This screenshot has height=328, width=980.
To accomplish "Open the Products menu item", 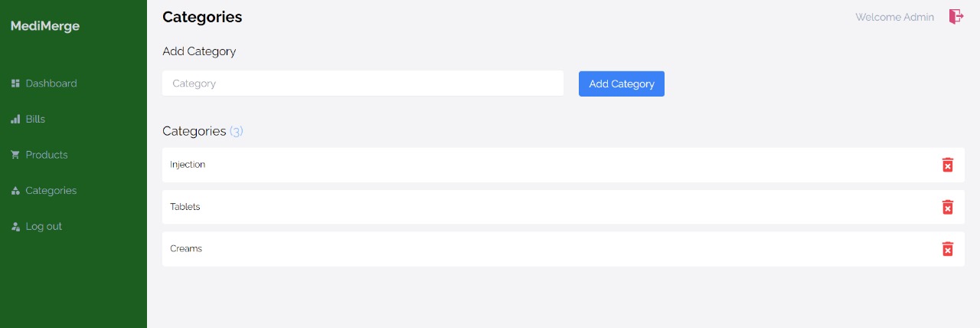I will (x=47, y=155).
